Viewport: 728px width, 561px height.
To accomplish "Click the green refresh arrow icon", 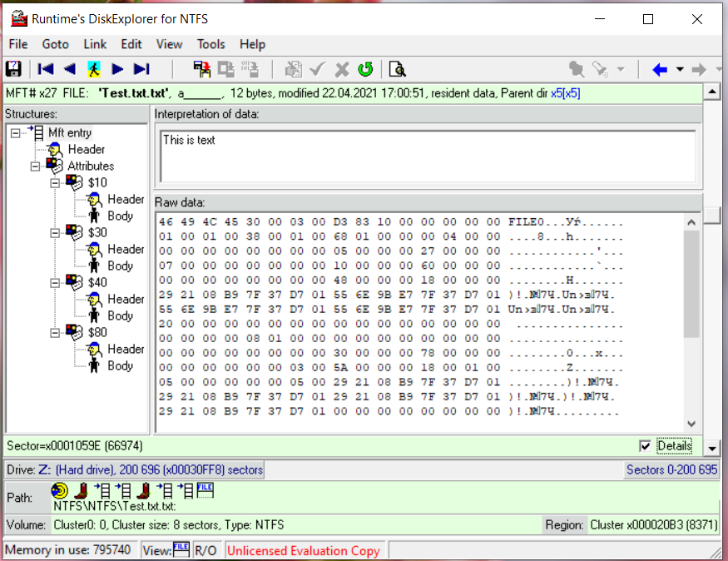I will tap(366, 69).
